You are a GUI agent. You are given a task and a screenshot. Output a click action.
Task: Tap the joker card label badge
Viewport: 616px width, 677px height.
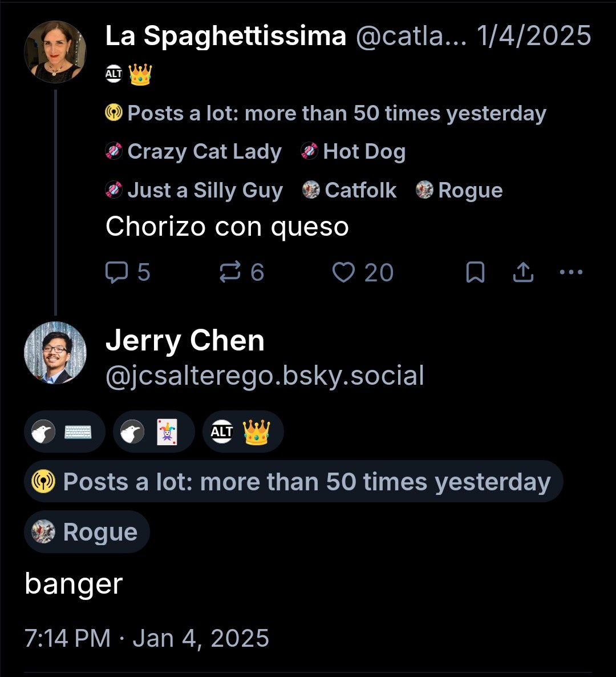tap(153, 432)
